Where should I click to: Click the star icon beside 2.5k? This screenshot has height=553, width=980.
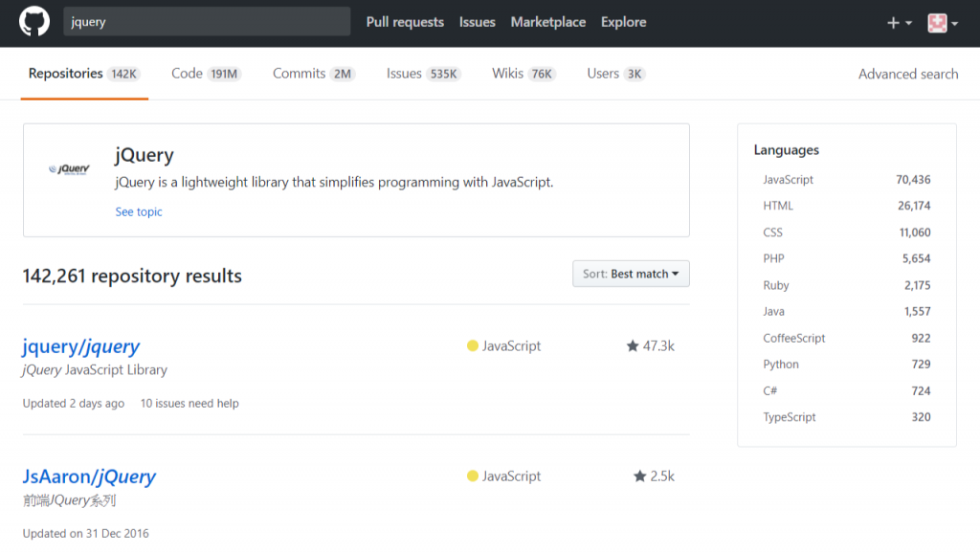point(639,476)
